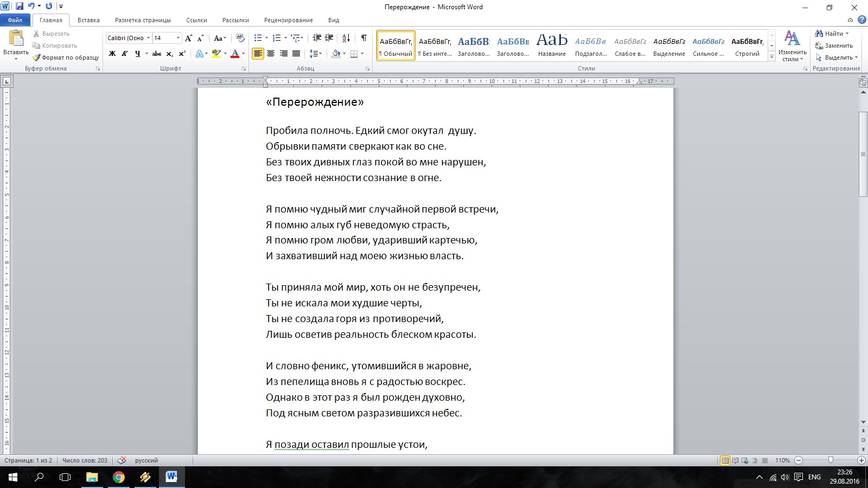Switch to outline view icon in the status bar
This screenshot has height=488, width=868.
(755, 460)
